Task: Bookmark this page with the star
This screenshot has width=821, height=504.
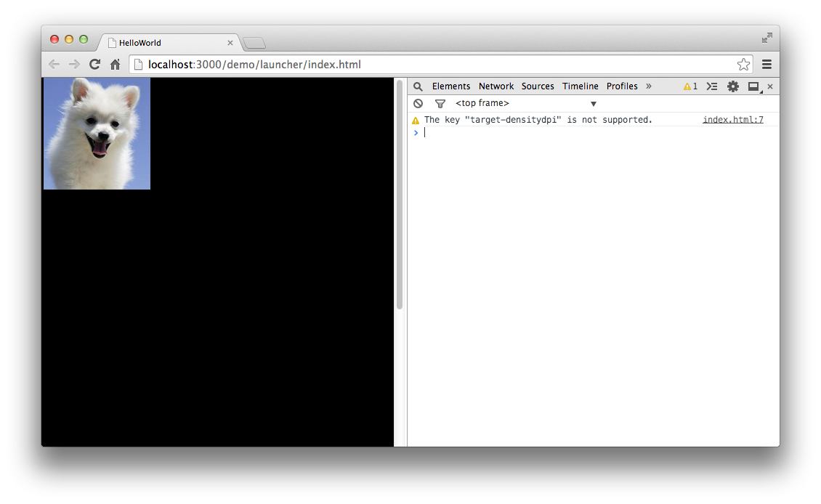Action: pyautogui.click(x=743, y=65)
